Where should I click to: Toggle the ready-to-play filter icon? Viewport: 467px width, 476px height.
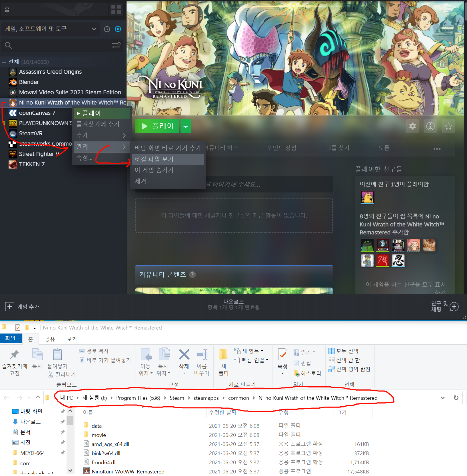pos(118,29)
